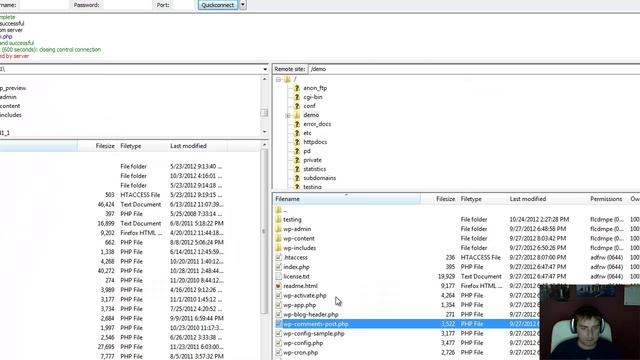This screenshot has height=360, width=640.
Task: Select the .htaccess file icon
Action: click(x=278, y=258)
